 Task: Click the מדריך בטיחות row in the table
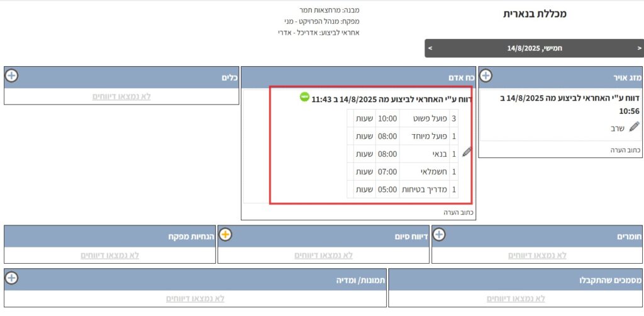(x=402, y=189)
